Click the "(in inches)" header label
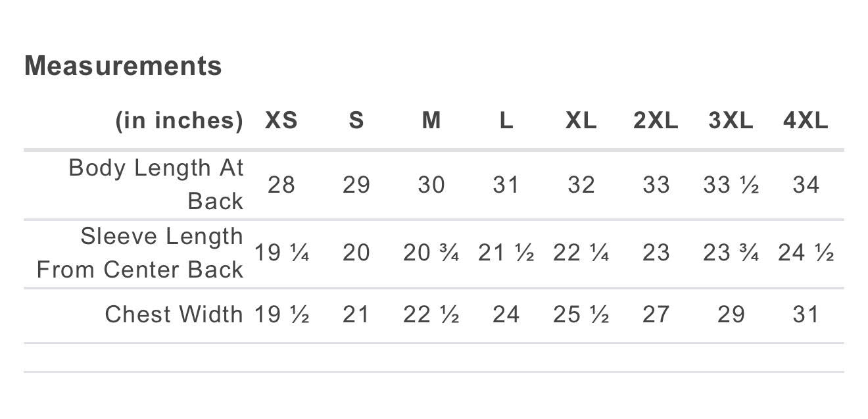Viewport: 868px width, 419px height. 179,120
